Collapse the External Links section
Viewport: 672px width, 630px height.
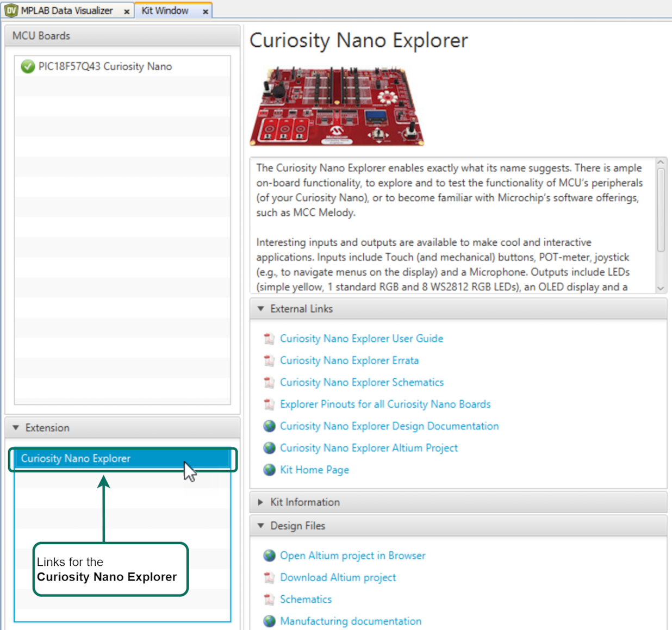[261, 309]
